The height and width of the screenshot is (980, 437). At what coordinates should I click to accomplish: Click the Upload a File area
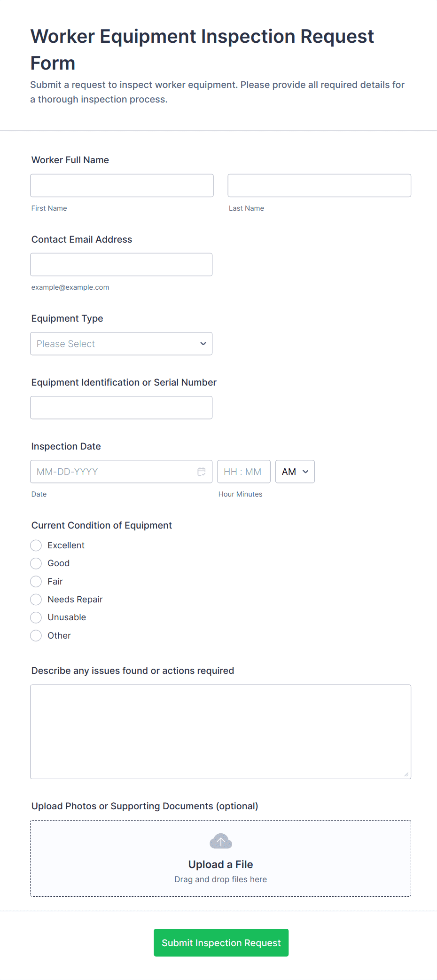click(x=221, y=864)
